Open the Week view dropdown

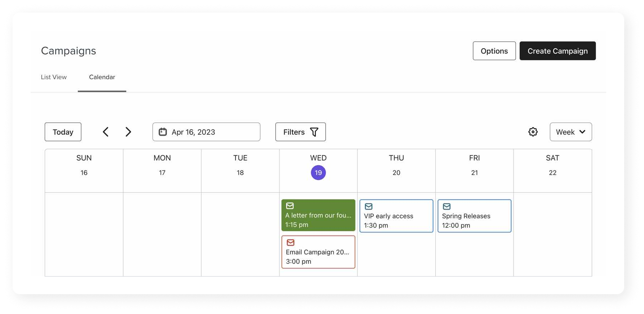571,132
